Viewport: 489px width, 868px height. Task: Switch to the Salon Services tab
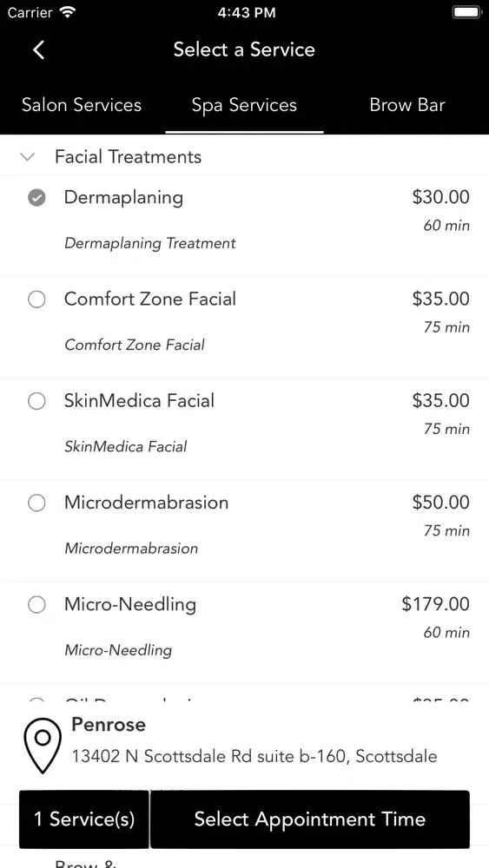tap(82, 105)
